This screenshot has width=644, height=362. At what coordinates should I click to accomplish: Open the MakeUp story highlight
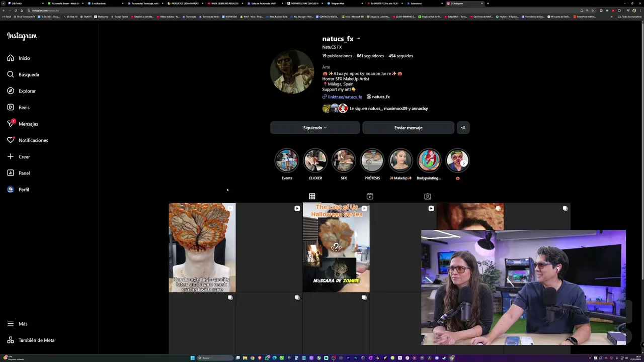(400, 161)
